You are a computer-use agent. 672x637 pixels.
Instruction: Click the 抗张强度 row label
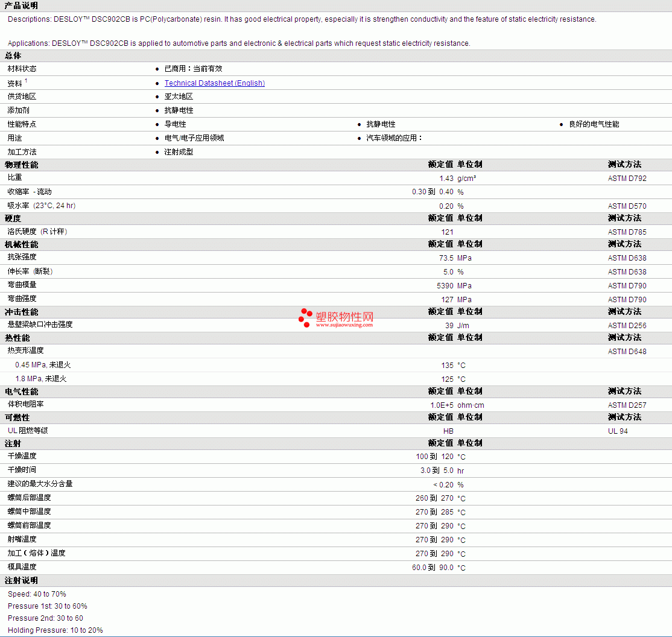(22, 257)
